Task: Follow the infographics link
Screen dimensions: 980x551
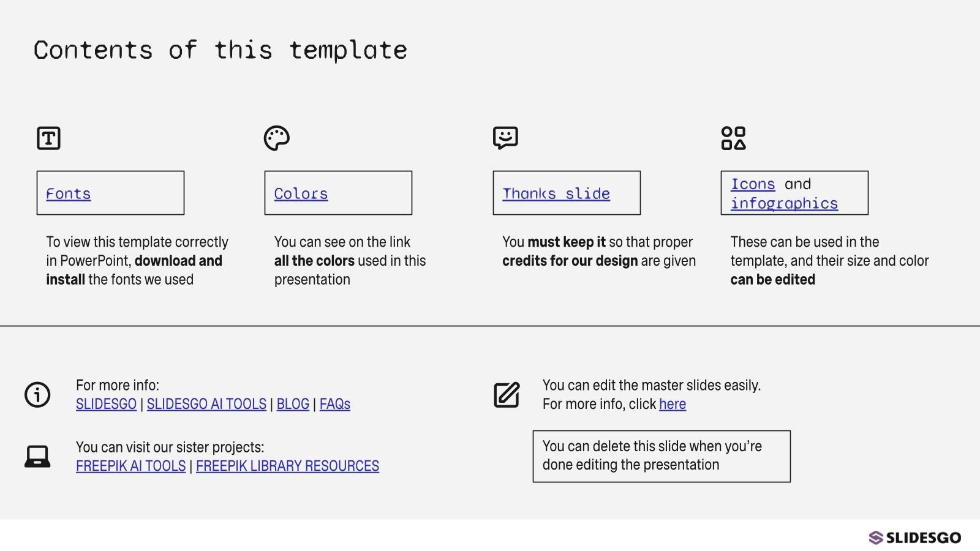Action: [x=783, y=204]
